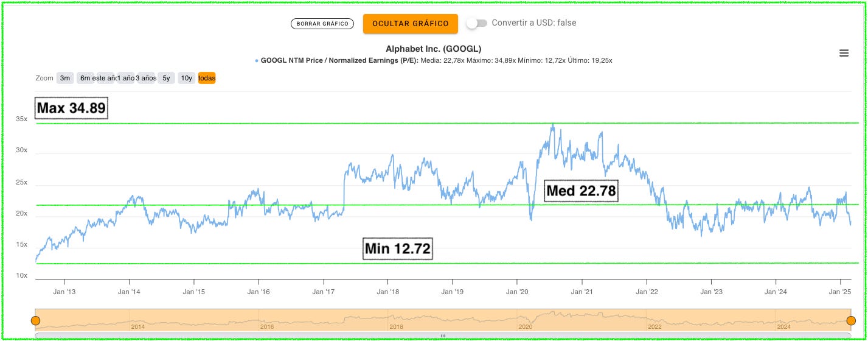
Task: Select the 6m zoom range
Action: 85,78
